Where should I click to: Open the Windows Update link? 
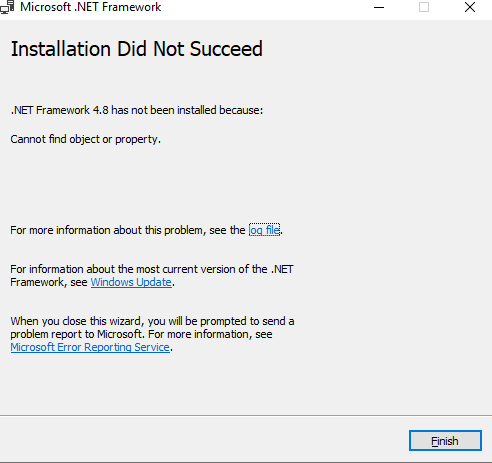pyautogui.click(x=131, y=282)
